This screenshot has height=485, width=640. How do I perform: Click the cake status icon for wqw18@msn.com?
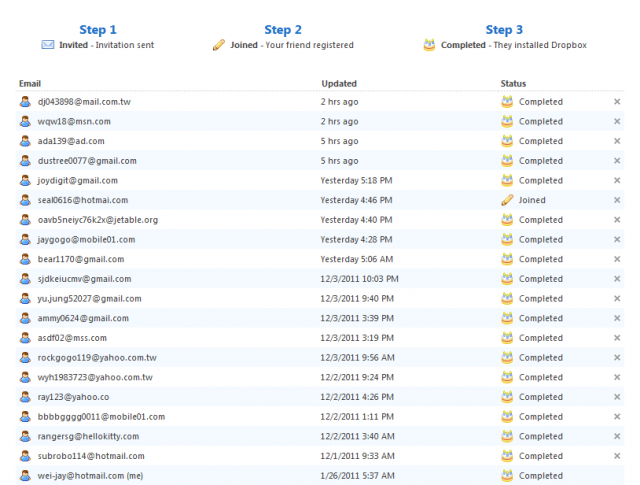[507, 121]
